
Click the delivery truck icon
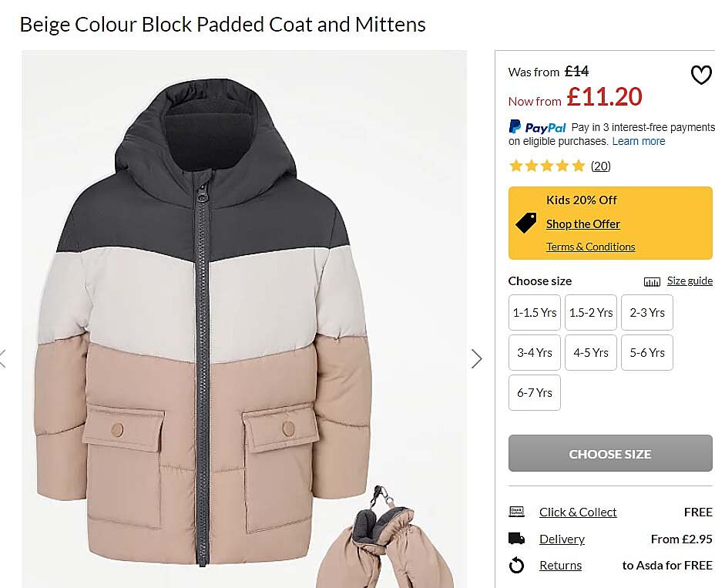point(516,539)
